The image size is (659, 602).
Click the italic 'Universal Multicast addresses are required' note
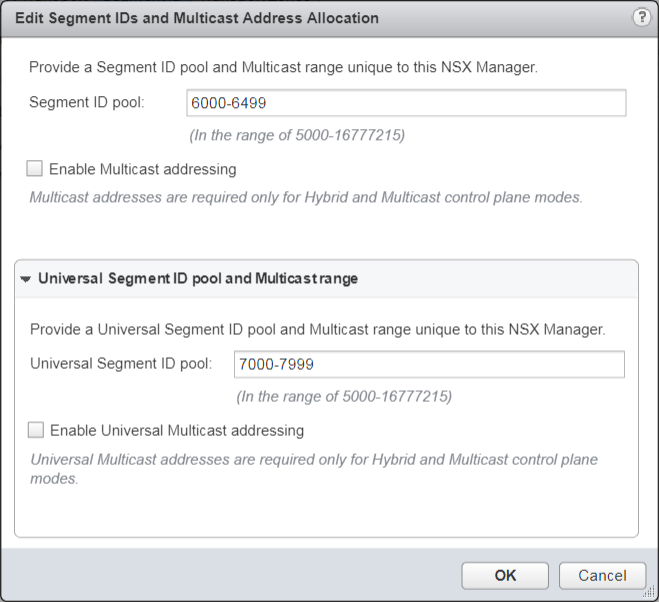(313, 460)
